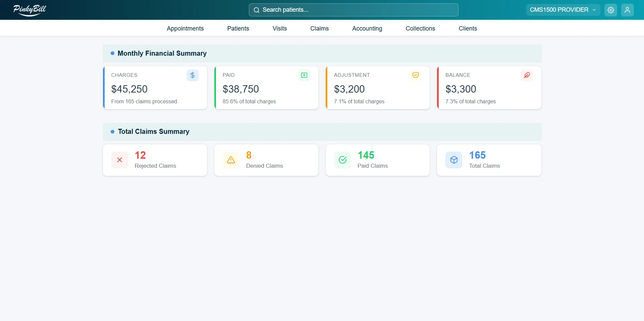Click the search magnifier icon

click(x=256, y=10)
